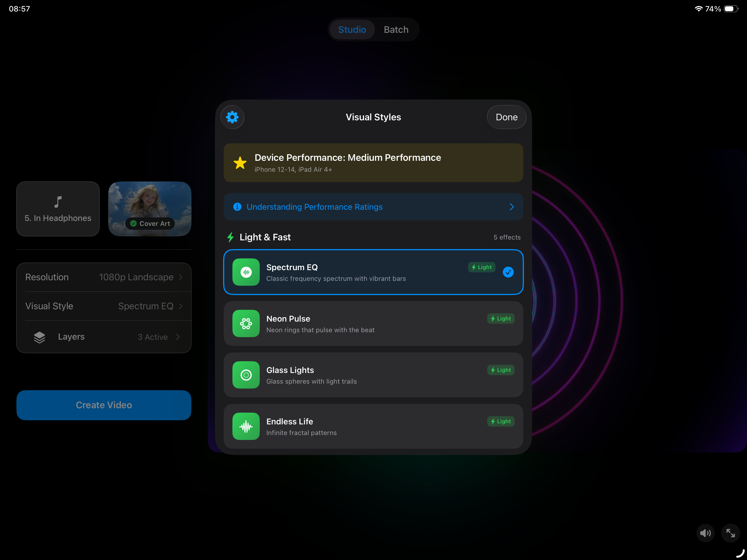Viewport: 747px width, 560px height.
Task: Open settings gear in Visual Styles panel
Action: tap(232, 117)
